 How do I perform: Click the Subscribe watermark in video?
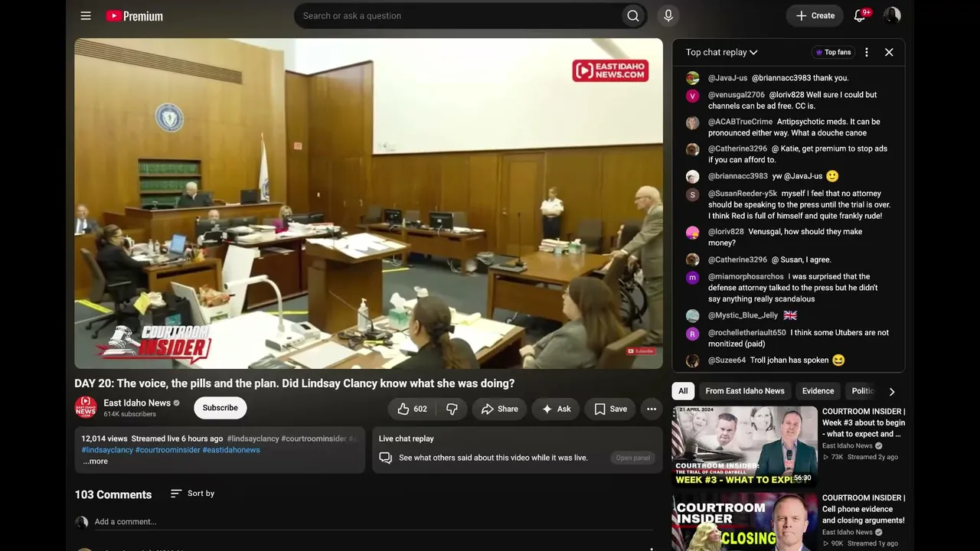tap(641, 351)
